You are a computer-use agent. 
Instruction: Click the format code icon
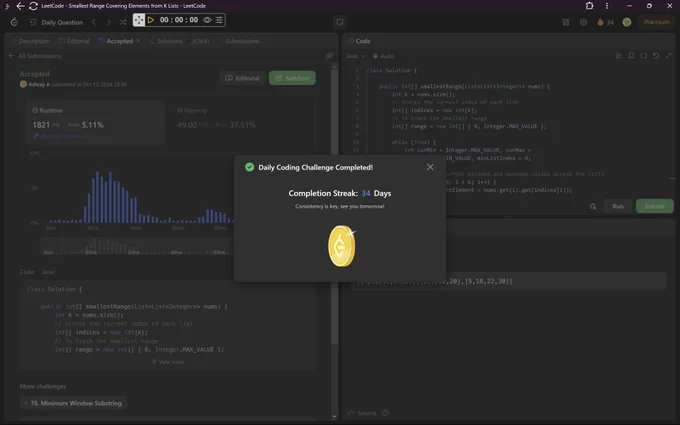click(619, 56)
